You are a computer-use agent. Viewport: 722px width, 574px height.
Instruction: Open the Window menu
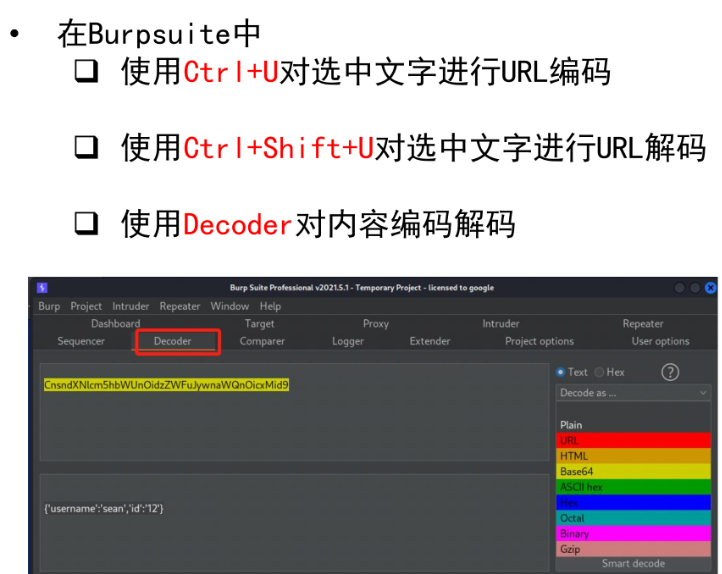tap(230, 306)
